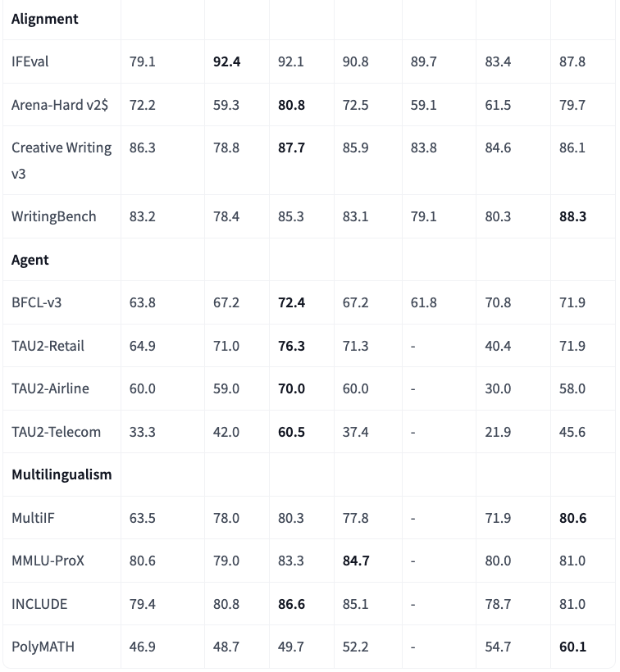This screenshot has height=672, width=620.
Task: Click the Alignment section header
Action: [45, 19]
